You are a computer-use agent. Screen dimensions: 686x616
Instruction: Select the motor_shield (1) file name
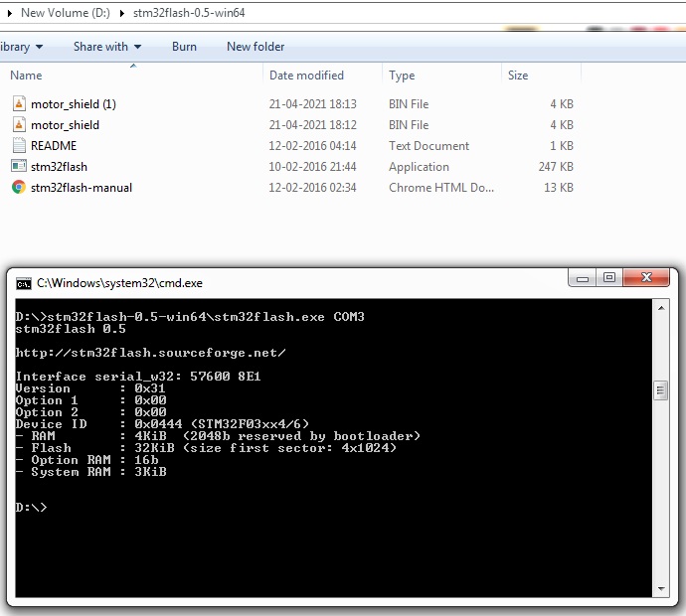[74, 104]
